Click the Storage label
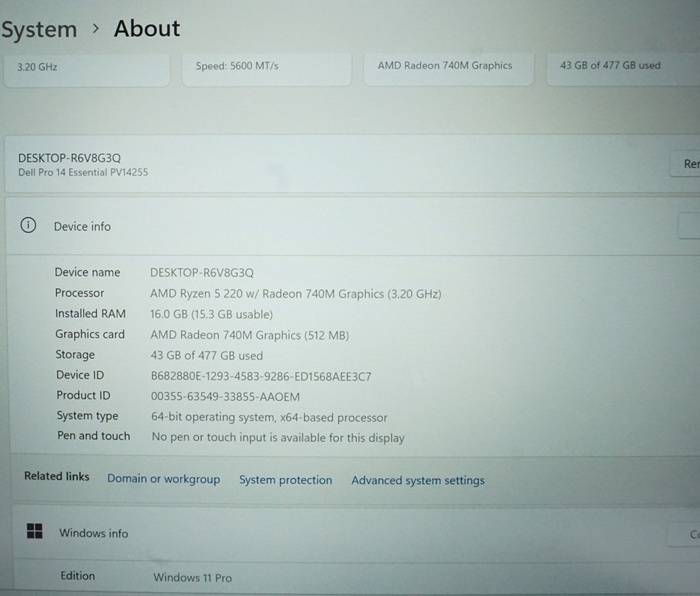The height and width of the screenshot is (596, 700). [x=75, y=354]
